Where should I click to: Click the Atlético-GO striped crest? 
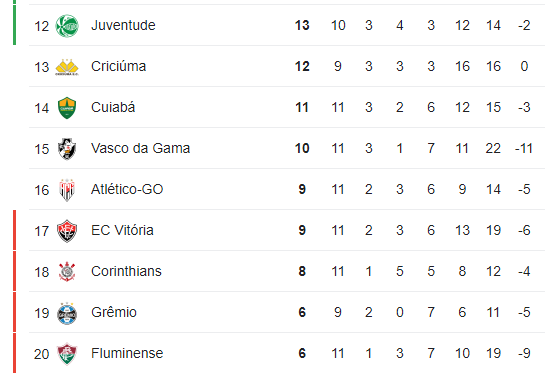pos(67,190)
